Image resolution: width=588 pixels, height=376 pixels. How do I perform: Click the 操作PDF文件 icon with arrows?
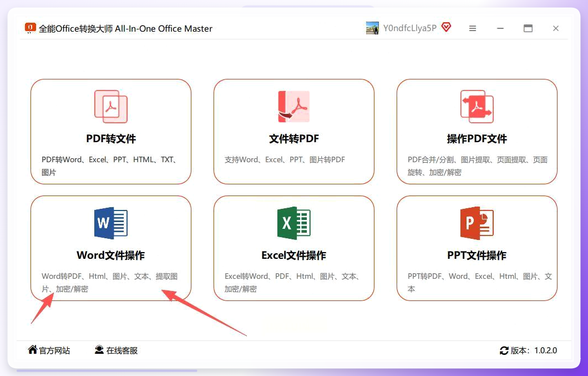tap(477, 107)
